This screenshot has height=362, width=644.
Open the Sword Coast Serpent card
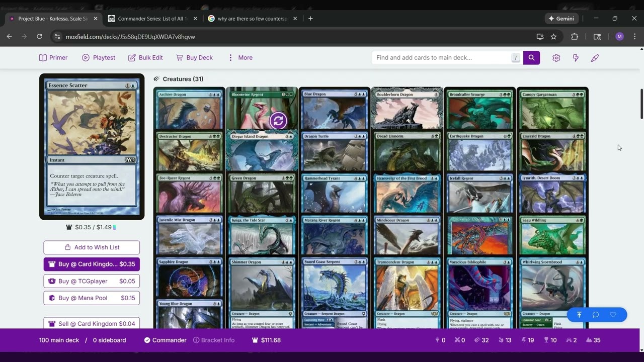point(334,293)
